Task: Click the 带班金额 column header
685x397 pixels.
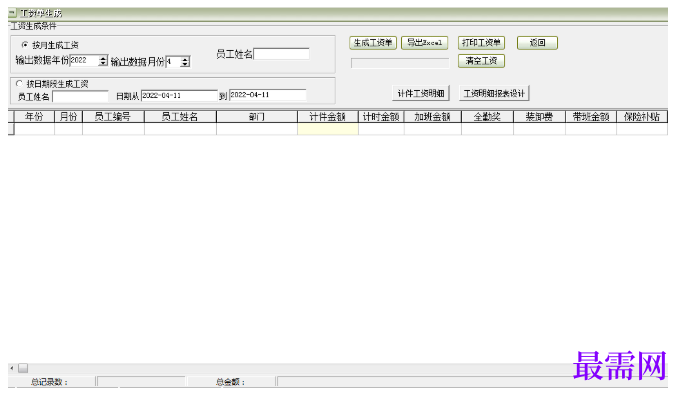Action: pyautogui.click(x=591, y=117)
